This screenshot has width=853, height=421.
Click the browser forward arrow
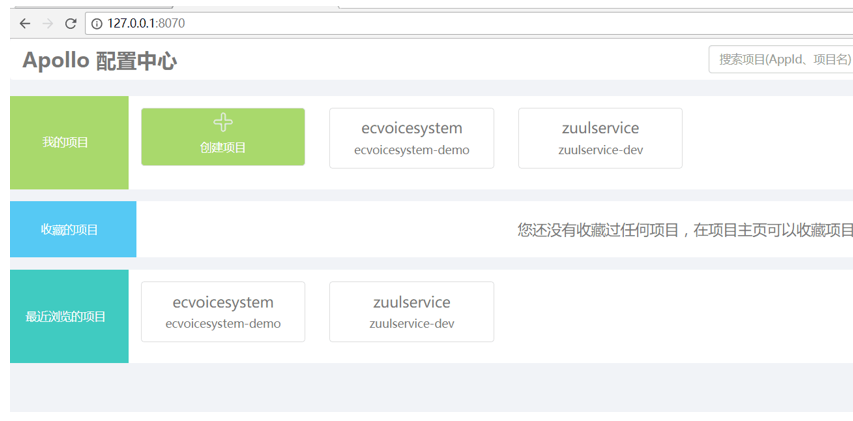48,23
